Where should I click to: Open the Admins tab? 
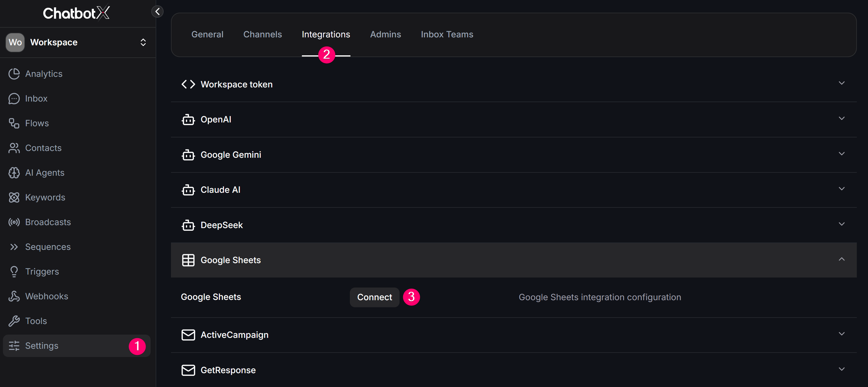(385, 34)
